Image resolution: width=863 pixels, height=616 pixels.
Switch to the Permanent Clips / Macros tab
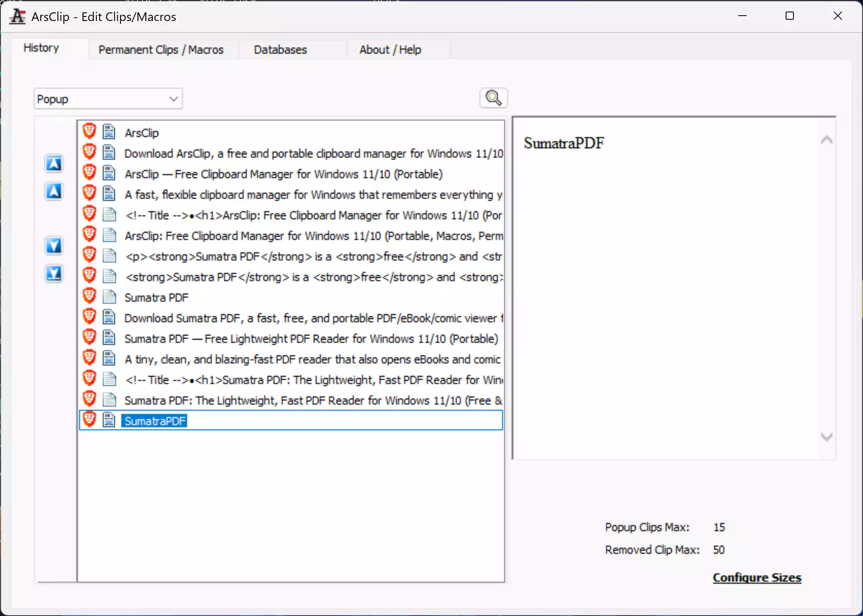(161, 49)
